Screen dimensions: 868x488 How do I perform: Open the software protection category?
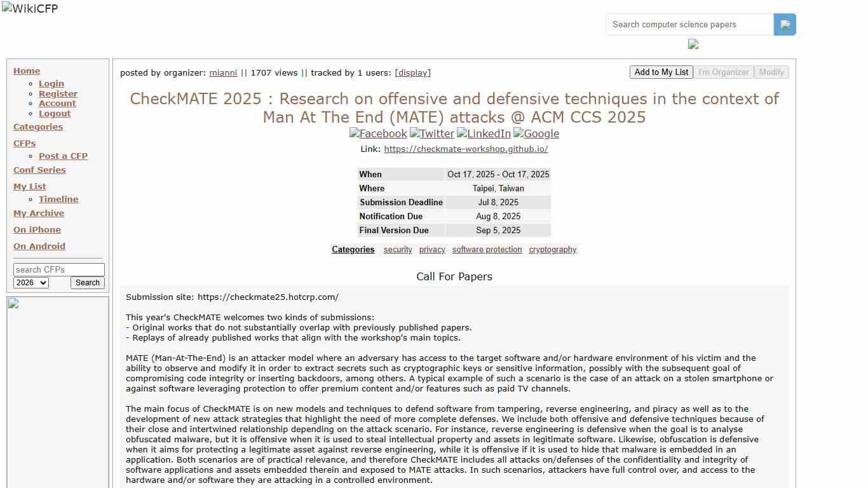click(487, 249)
